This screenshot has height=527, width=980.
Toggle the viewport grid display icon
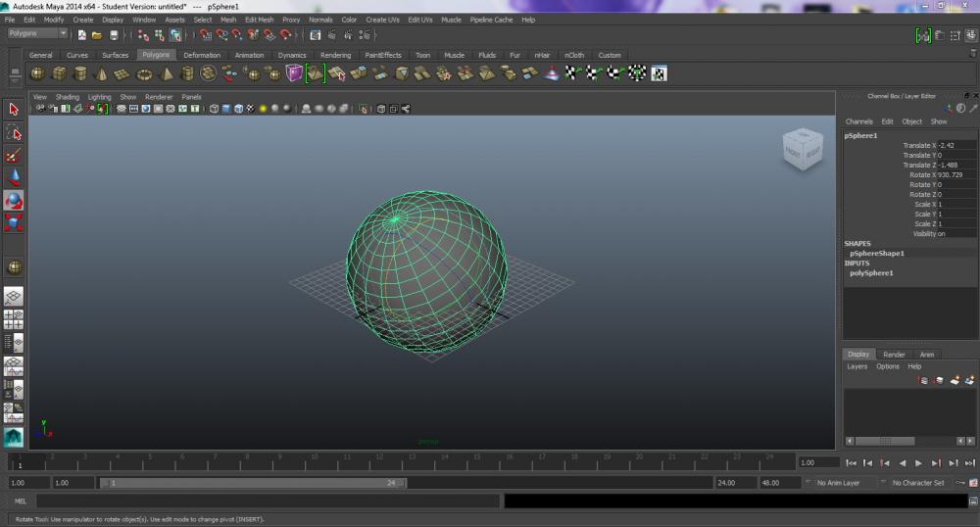coord(122,109)
